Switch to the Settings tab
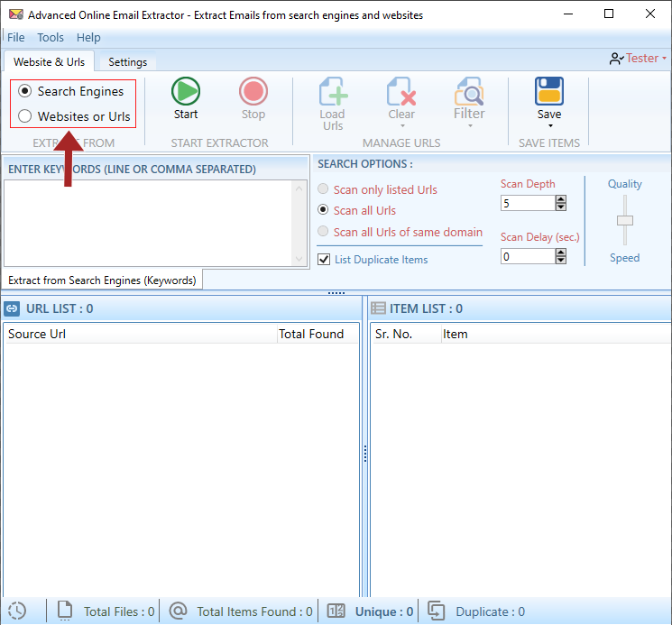 128,62
